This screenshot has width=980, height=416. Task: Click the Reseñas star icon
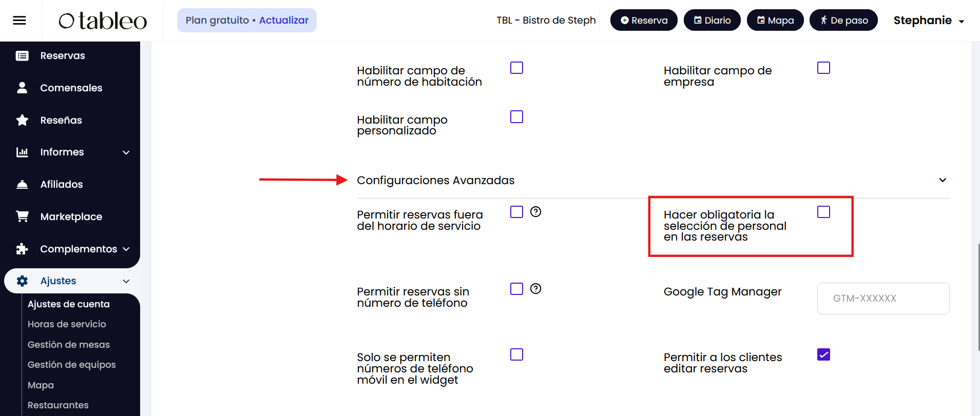pos(22,120)
